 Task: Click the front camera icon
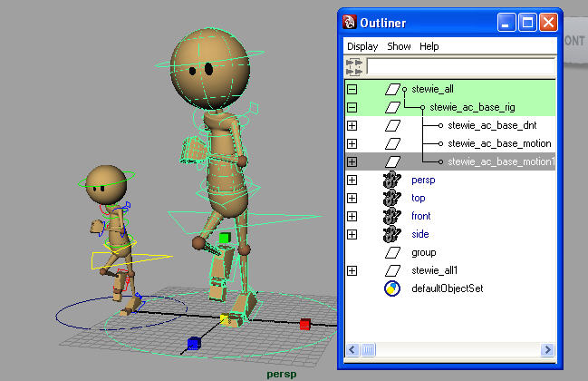tap(392, 216)
